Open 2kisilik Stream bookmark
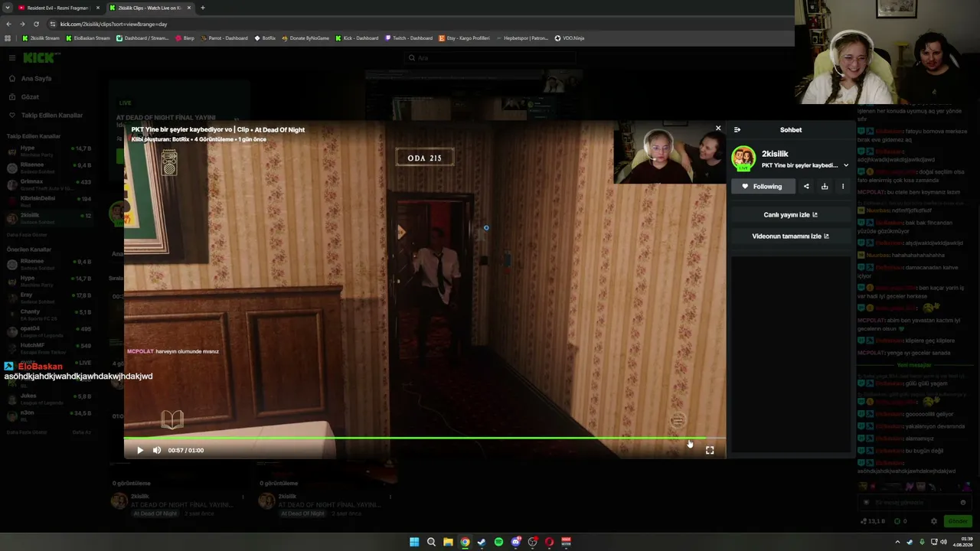Viewport: 980px width, 551px height. [41, 38]
